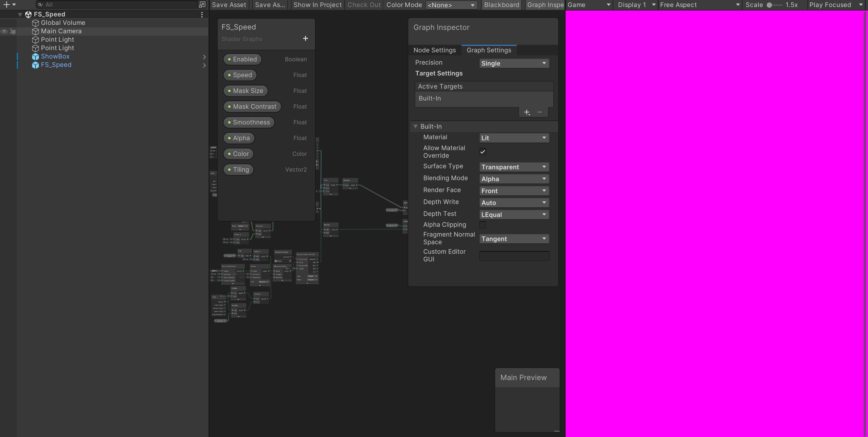Click the remove Active Target minus icon
Image resolution: width=868 pixels, height=437 pixels.
pyautogui.click(x=540, y=112)
